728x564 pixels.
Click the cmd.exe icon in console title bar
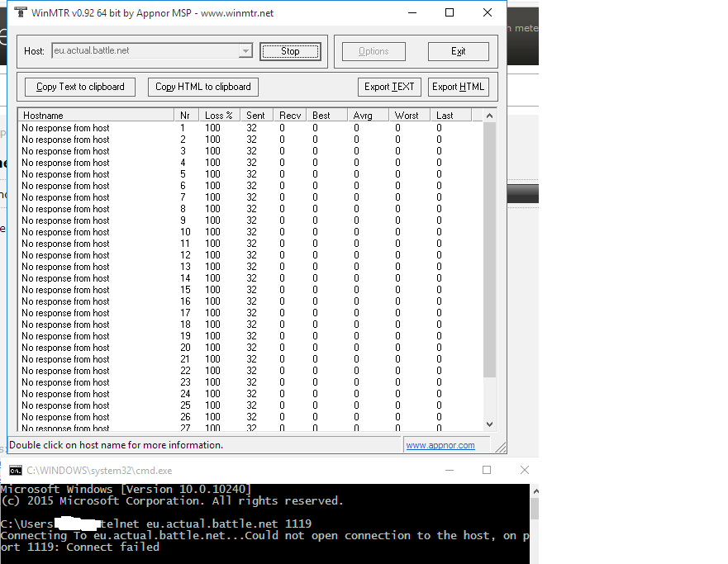(15, 470)
